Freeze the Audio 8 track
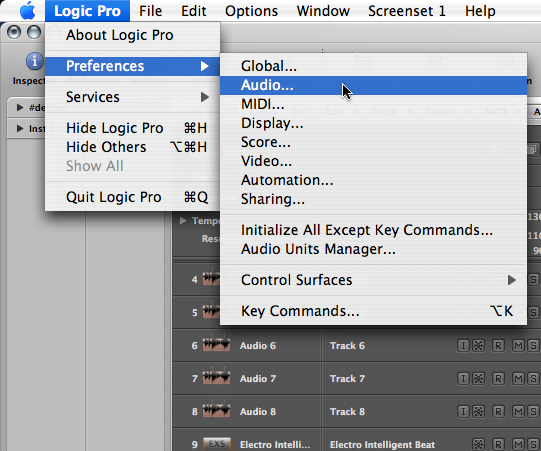Screen dimensions: 541x451 click(479, 412)
